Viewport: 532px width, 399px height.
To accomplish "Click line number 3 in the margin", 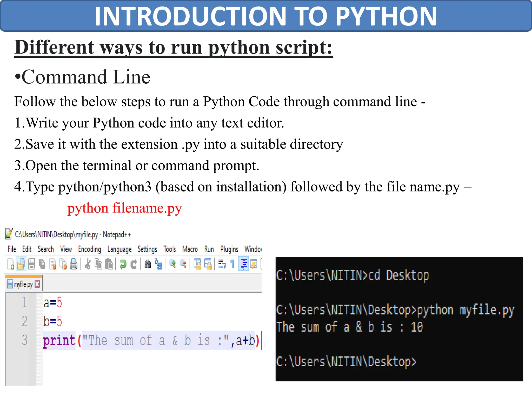I will point(24,340).
